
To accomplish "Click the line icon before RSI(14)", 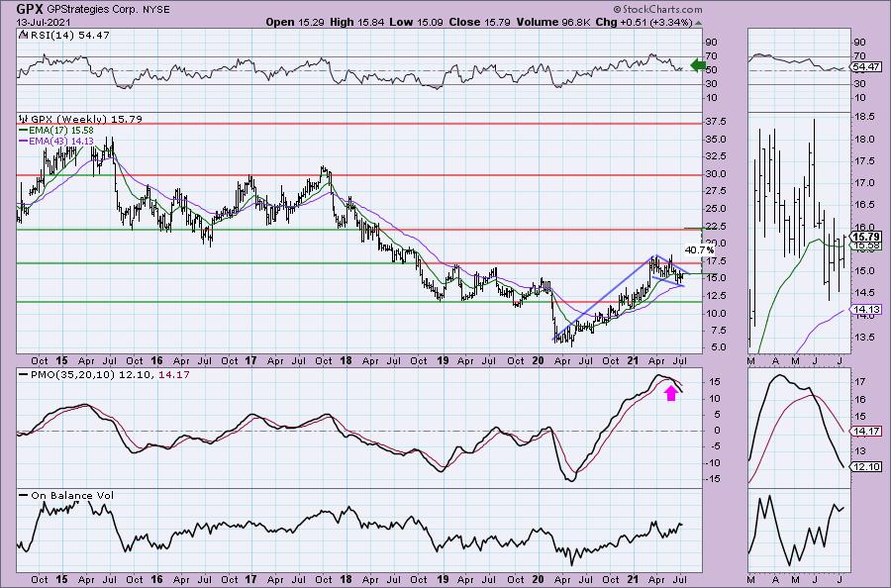I will 22,35.
